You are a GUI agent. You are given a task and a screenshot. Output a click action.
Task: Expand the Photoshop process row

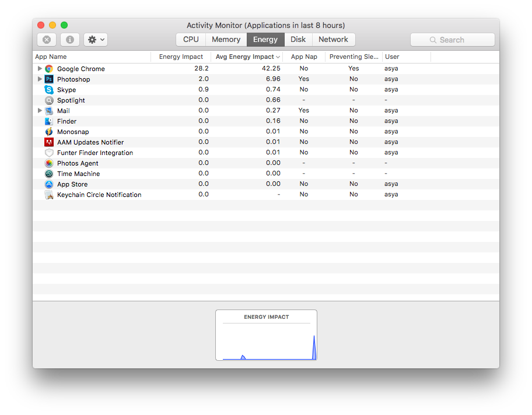[40, 79]
